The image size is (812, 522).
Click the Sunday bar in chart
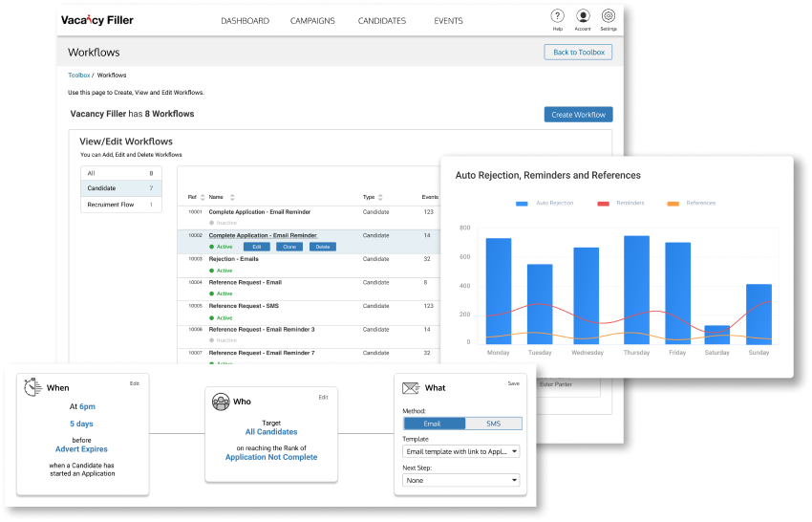pyautogui.click(x=759, y=315)
